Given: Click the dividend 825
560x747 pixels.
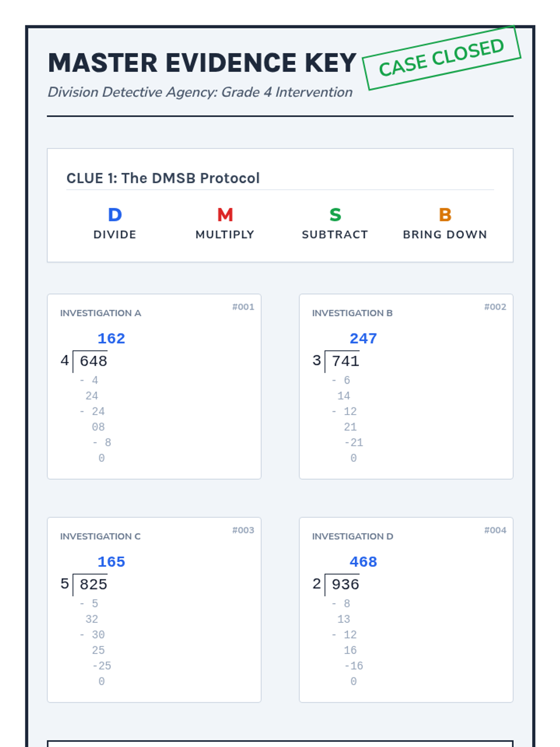Looking at the screenshot, I should point(93,584).
